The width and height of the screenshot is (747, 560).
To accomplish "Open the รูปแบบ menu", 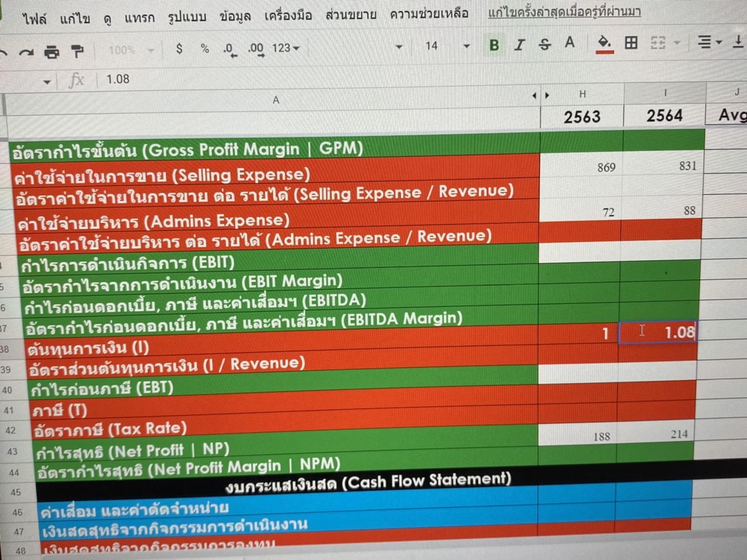I will tap(187, 17).
